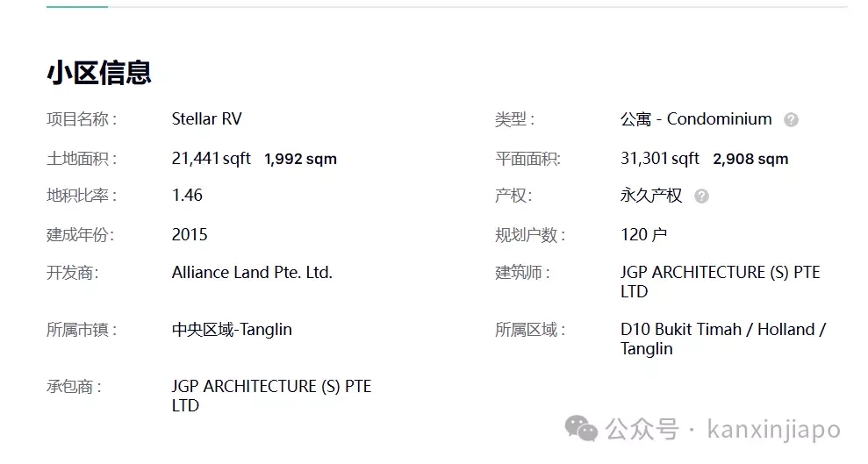This screenshot has height=464, width=868.
Task: Open the 中央区域-Tanglin town link
Action: tap(232, 330)
